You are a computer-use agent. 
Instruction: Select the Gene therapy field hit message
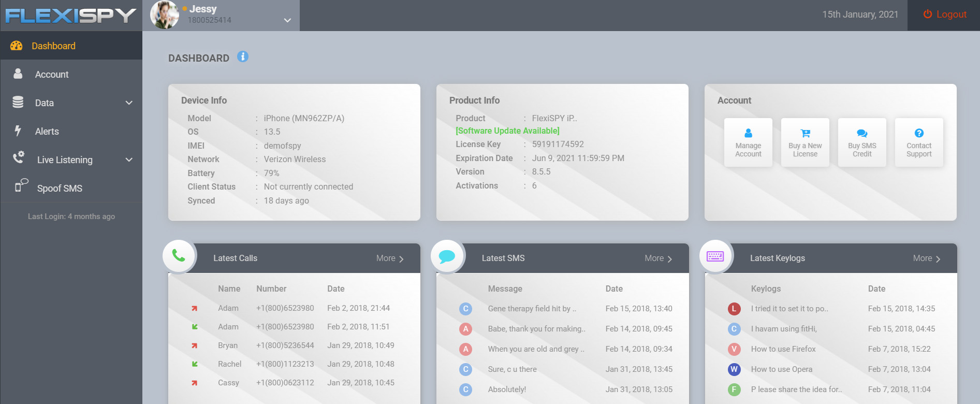(x=532, y=309)
